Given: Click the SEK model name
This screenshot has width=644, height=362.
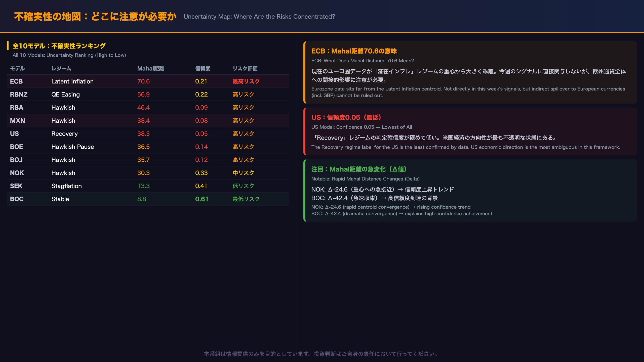Looking at the screenshot, I should point(16,186).
